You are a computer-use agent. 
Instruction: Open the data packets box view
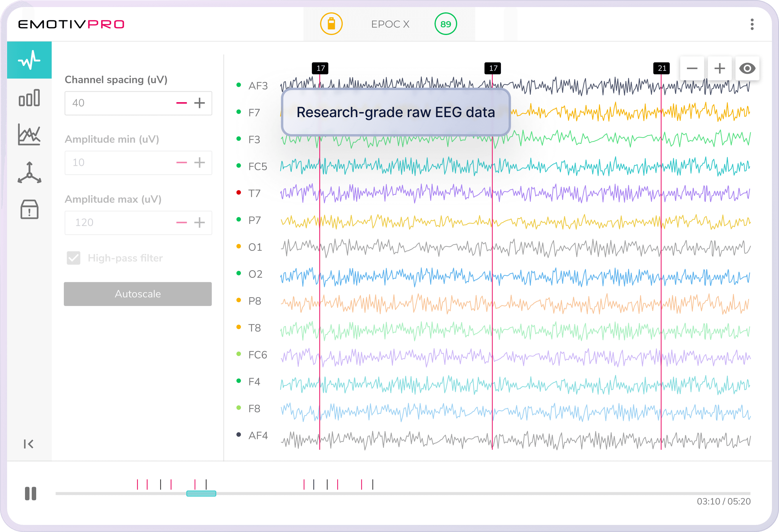point(29,210)
